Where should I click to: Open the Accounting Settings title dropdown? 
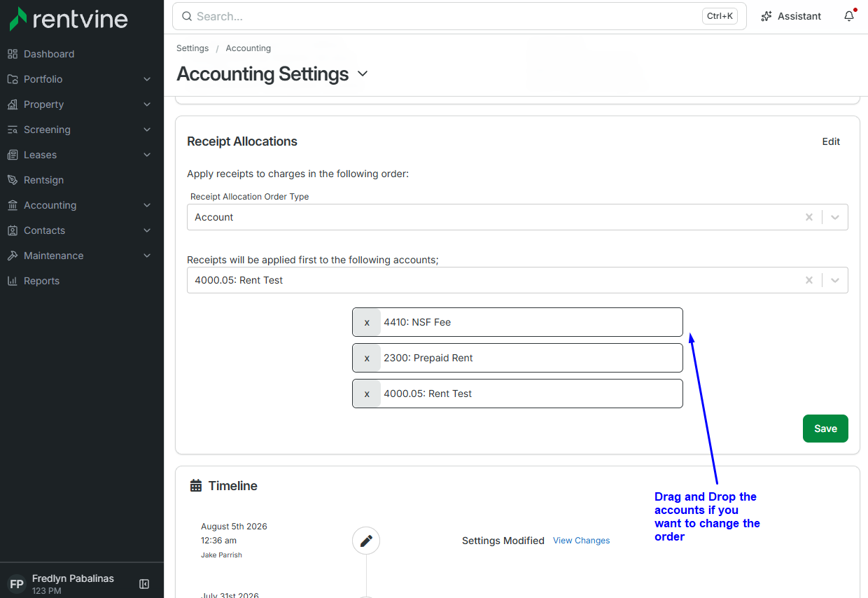coord(363,74)
